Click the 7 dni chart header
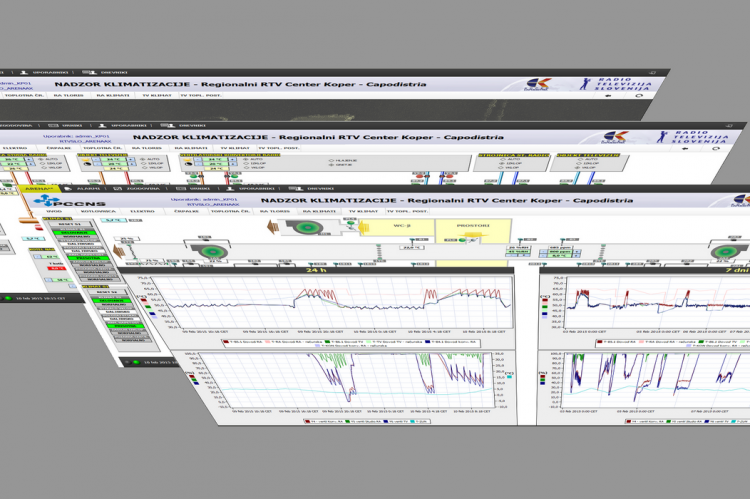The image size is (750, 499). [x=645, y=270]
